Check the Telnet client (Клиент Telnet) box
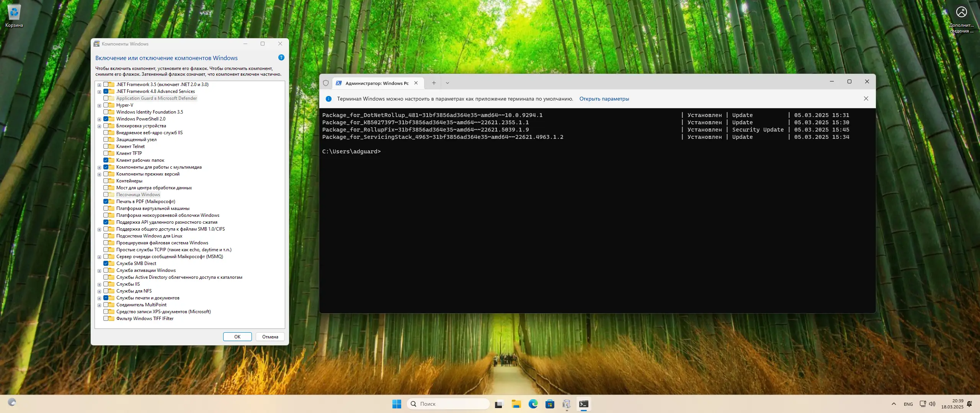Viewport: 980px width, 413px height. pyautogui.click(x=106, y=146)
